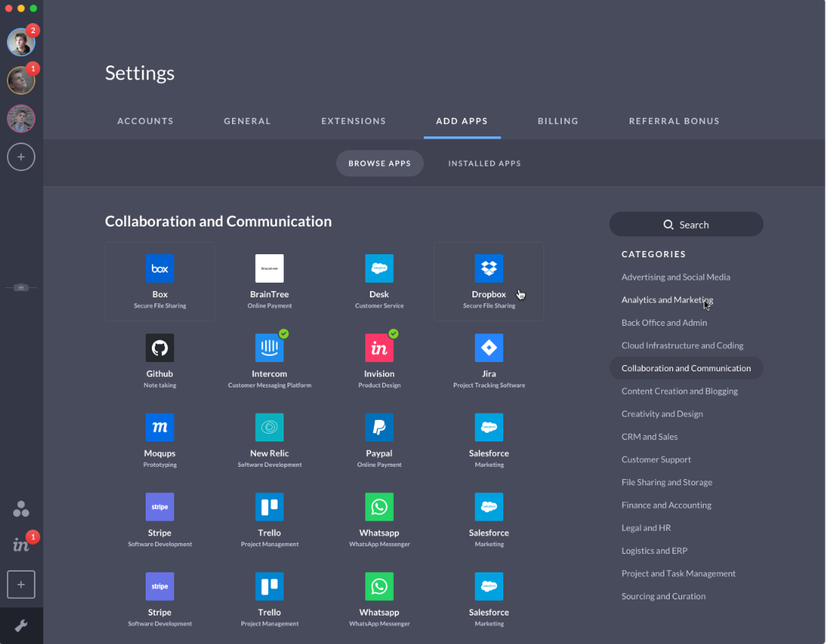The width and height of the screenshot is (827, 644).
Task: Open the wrench settings icon
Action: click(21, 626)
